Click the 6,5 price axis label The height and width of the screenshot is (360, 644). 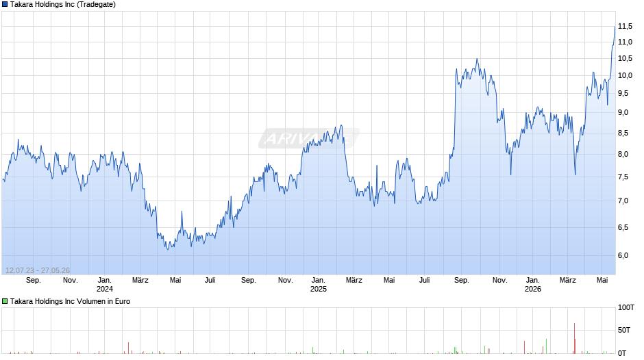(623, 227)
